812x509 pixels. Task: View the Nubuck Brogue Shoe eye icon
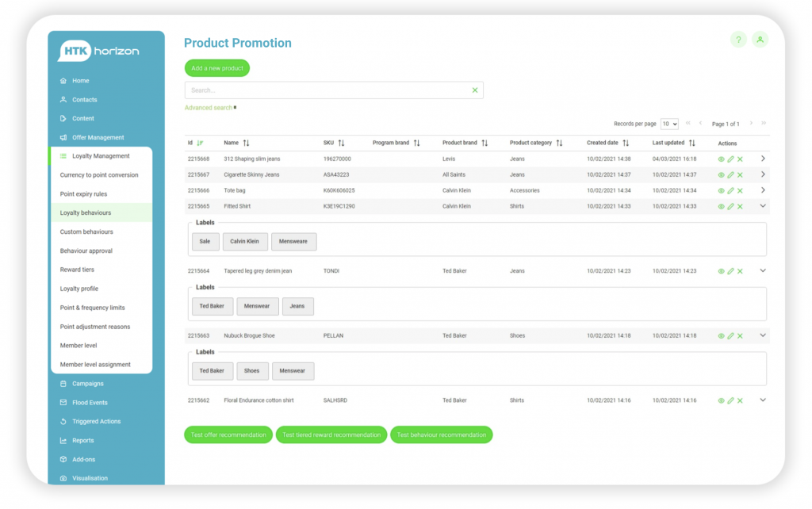pos(721,336)
